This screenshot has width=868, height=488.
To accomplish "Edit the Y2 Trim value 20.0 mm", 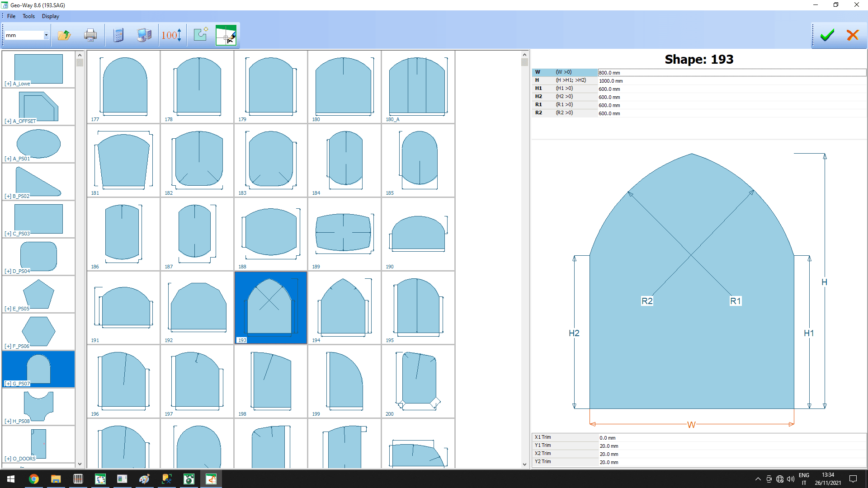I will coord(732,462).
